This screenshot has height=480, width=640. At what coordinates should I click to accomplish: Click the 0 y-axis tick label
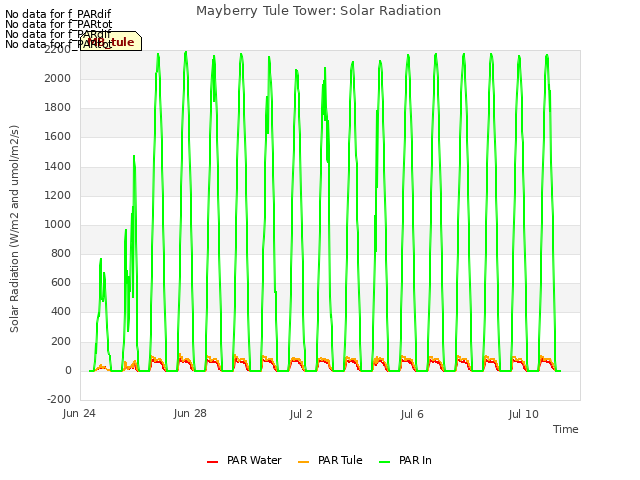click(x=68, y=371)
